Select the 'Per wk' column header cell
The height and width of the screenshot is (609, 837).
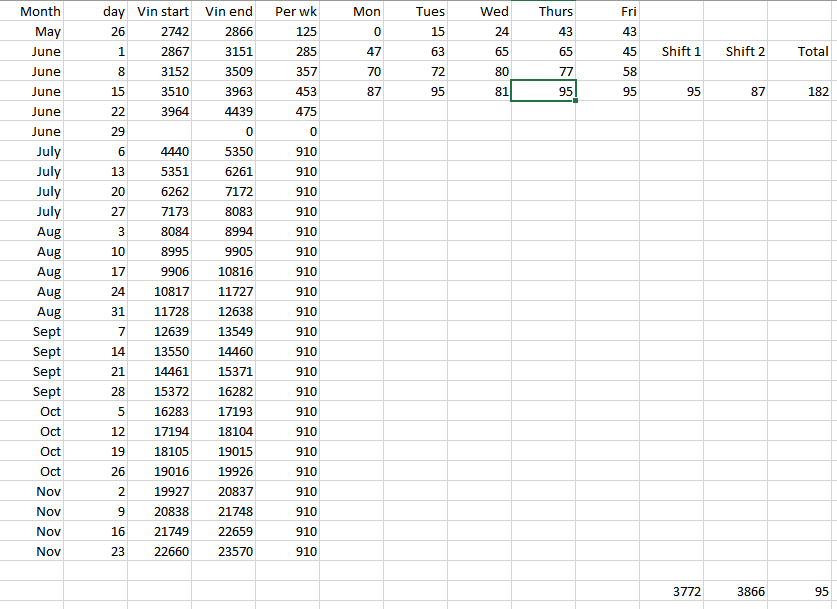(x=288, y=11)
